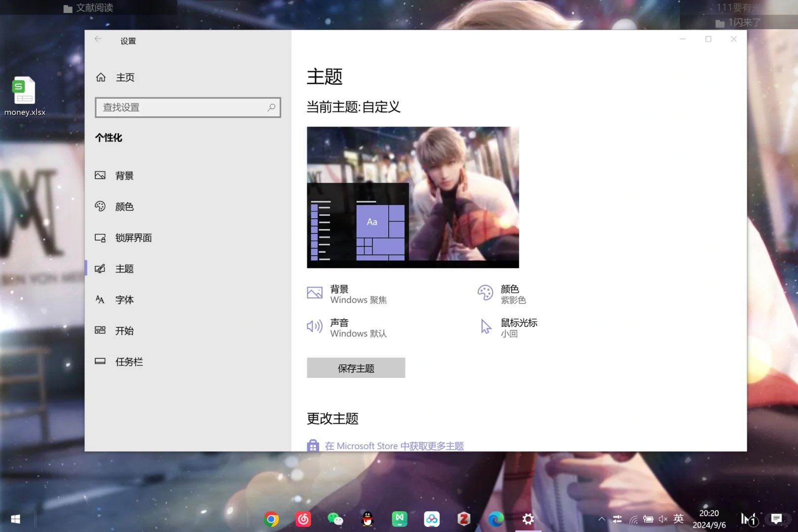The image size is (798, 532).
Task: Switch input method via the 英 indicator
Action: pyautogui.click(x=678, y=519)
